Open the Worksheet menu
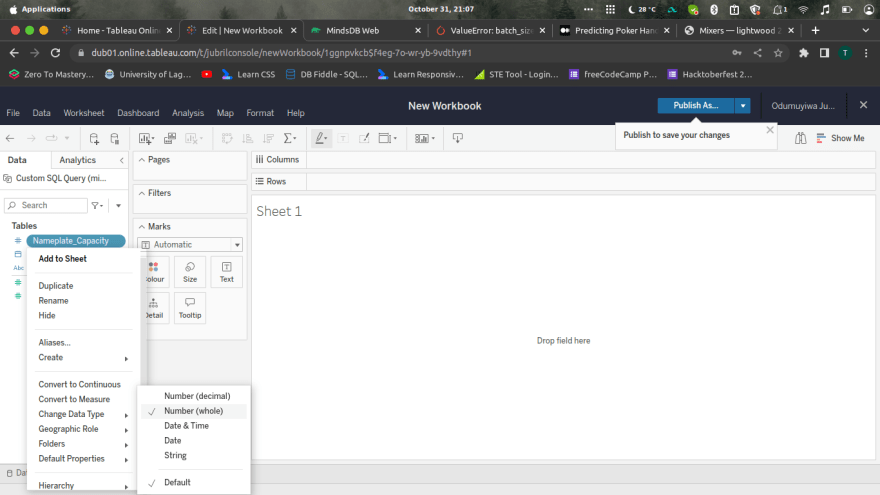Screen dimensions: 880x495 pyautogui.click(x=84, y=113)
